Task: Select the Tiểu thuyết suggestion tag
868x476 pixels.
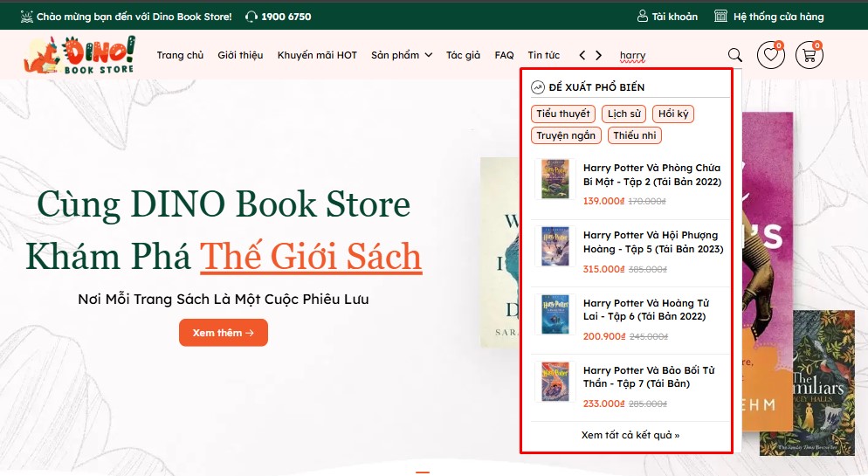Action: click(x=563, y=114)
